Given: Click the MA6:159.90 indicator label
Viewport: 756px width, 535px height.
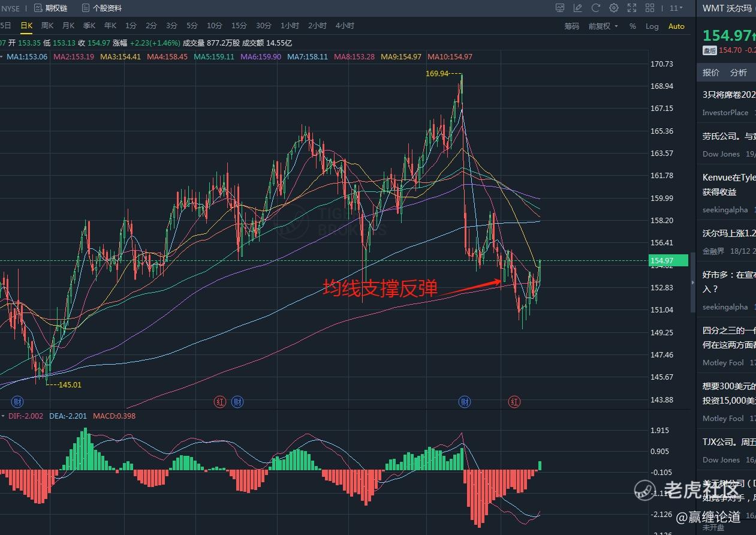Looking at the screenshot, I should [x=261, y=57].
